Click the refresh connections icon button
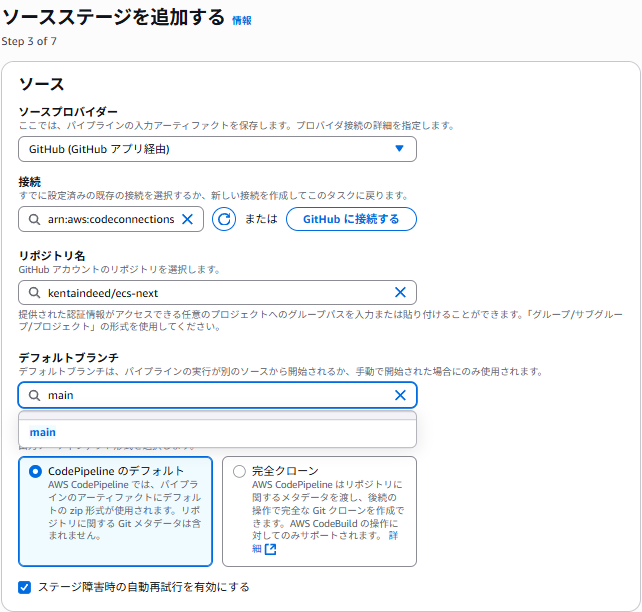Viewport: 642px width, 612px height. [x=225, y=219]
